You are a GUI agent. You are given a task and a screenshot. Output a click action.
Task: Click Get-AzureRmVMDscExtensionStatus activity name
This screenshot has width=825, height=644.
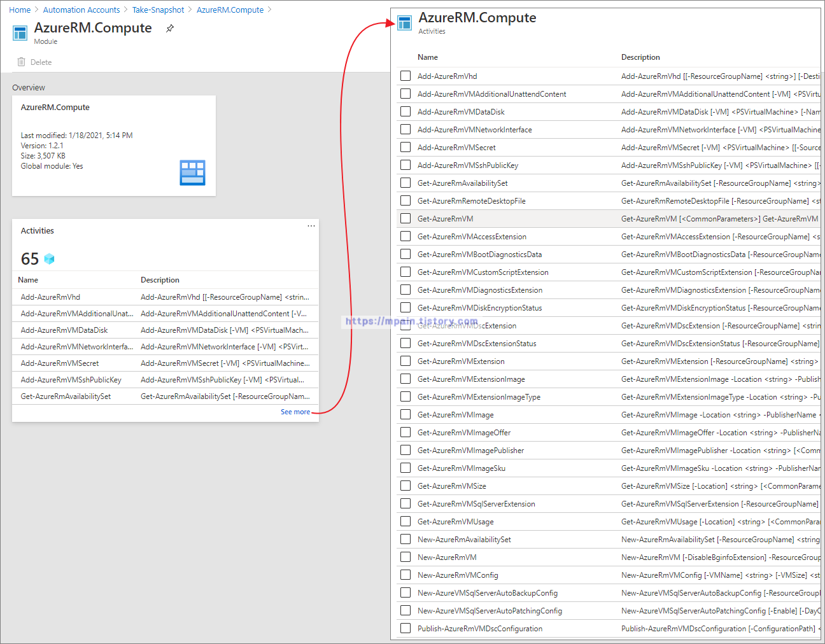pyautogui.click(x=477, y=343)
